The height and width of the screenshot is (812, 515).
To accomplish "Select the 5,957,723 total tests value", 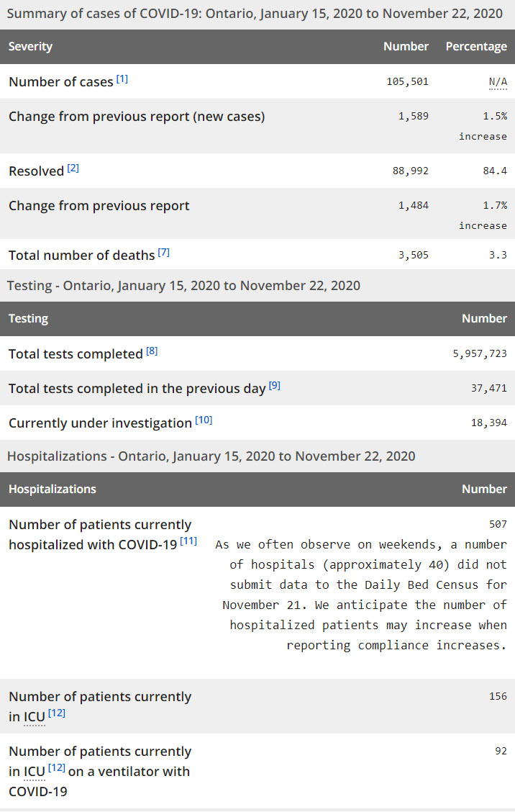I will (x=480, y=353).
